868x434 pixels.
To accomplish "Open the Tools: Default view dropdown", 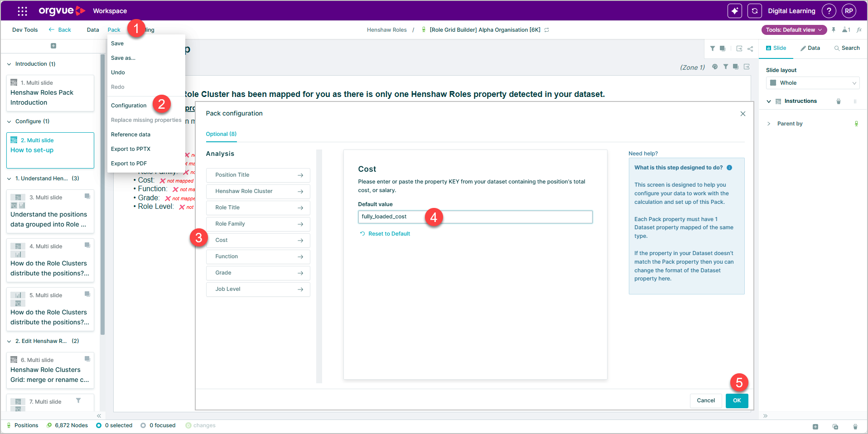I will 794,30.
